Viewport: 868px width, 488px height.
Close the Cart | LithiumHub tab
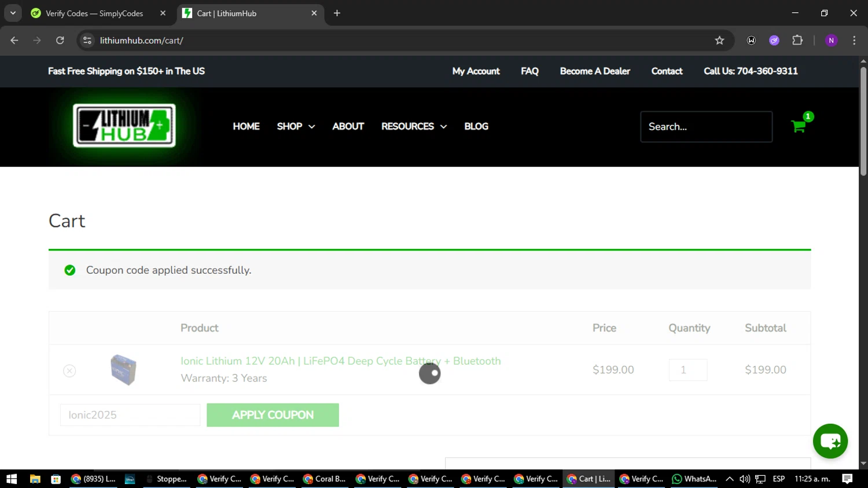click(x=314, y=13)
